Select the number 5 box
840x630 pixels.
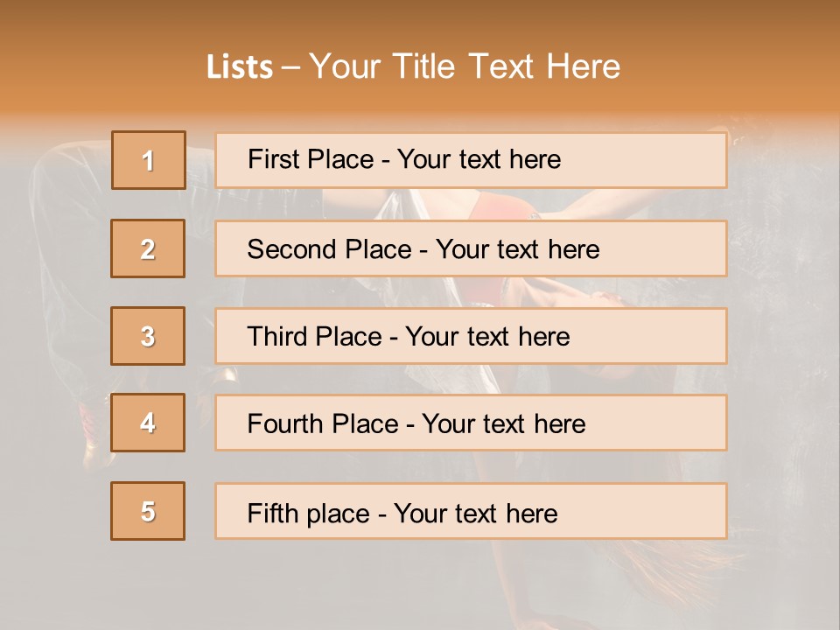tap(148, 511)
